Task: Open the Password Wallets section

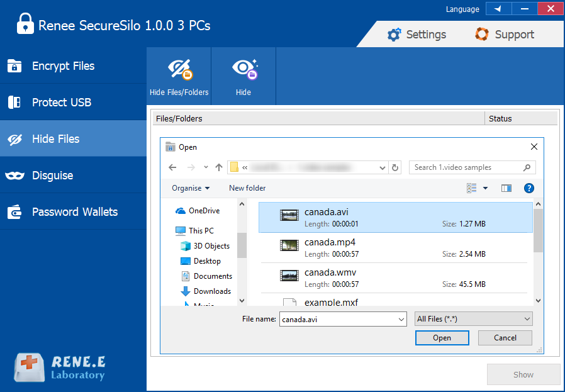Action: (73, 211)
